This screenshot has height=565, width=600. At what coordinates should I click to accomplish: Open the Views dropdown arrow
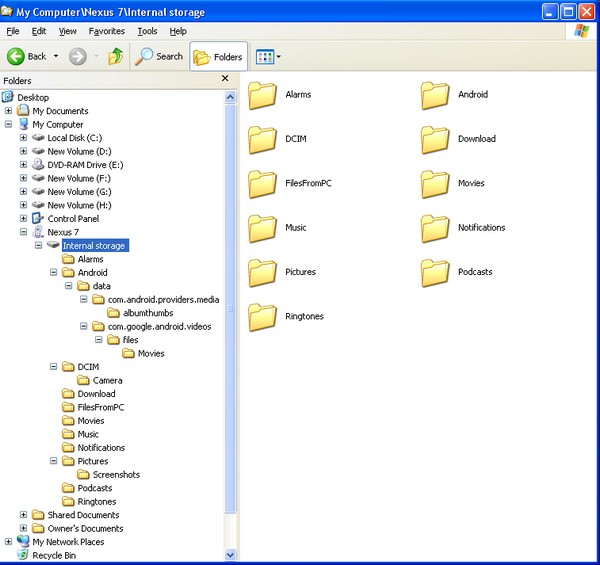pos(279,57)
